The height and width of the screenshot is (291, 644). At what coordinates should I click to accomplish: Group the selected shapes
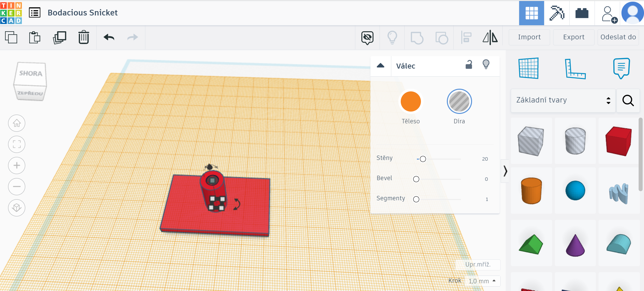click(417, 38)
